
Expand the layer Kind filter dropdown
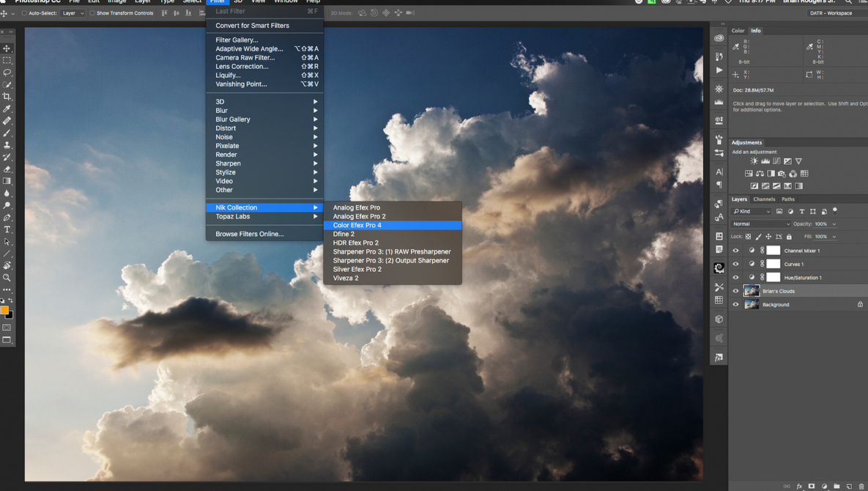[x=752, y=212]
